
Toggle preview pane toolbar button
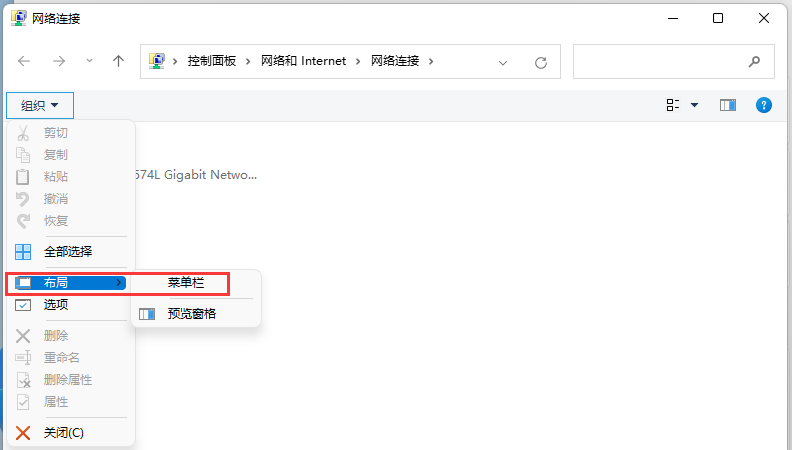(x=728, y=105)
